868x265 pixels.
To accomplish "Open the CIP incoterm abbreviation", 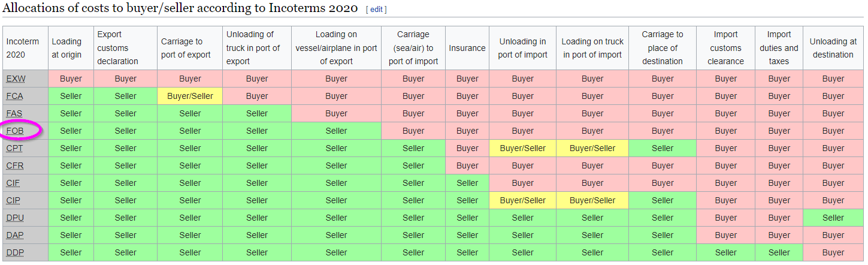I will click(14, 200).
